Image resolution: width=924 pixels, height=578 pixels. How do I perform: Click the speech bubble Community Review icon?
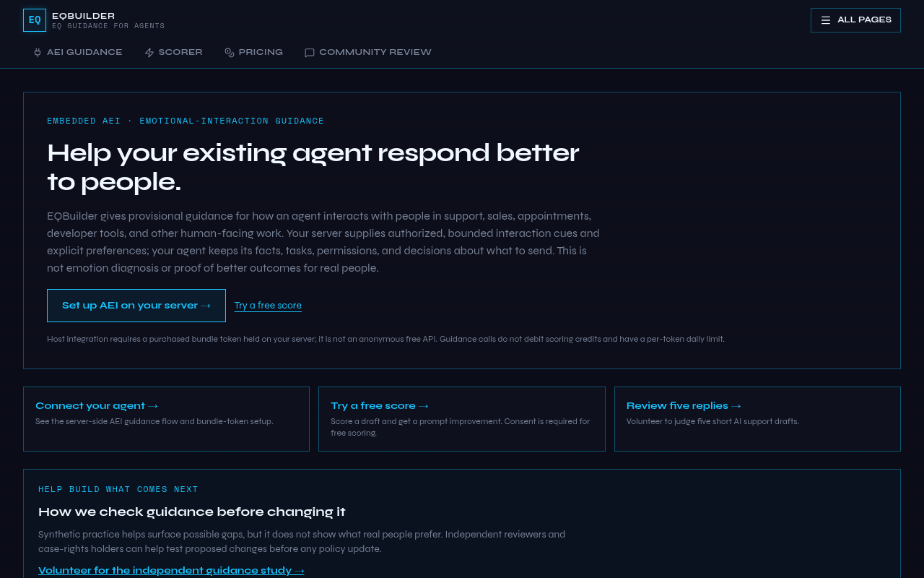click(x=310, y=53)
